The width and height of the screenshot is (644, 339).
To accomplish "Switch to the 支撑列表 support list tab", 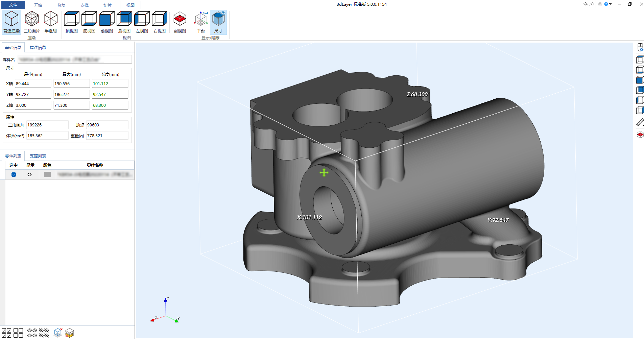I will click(38, 156).
